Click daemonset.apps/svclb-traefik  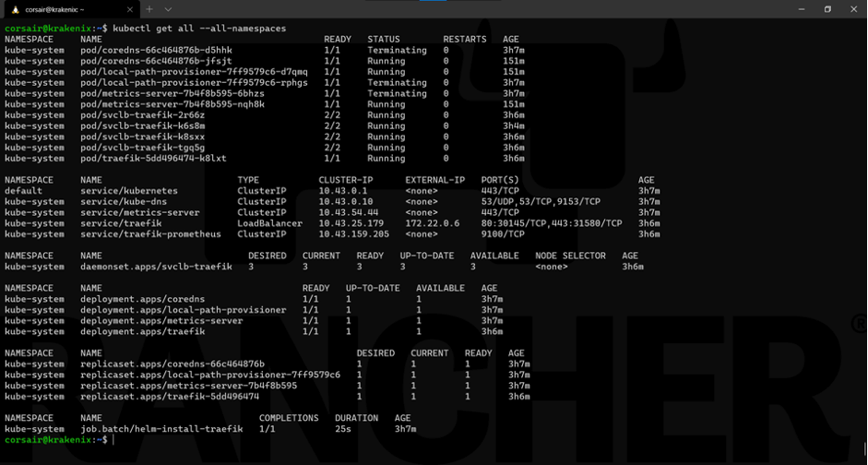coord(156,267)
